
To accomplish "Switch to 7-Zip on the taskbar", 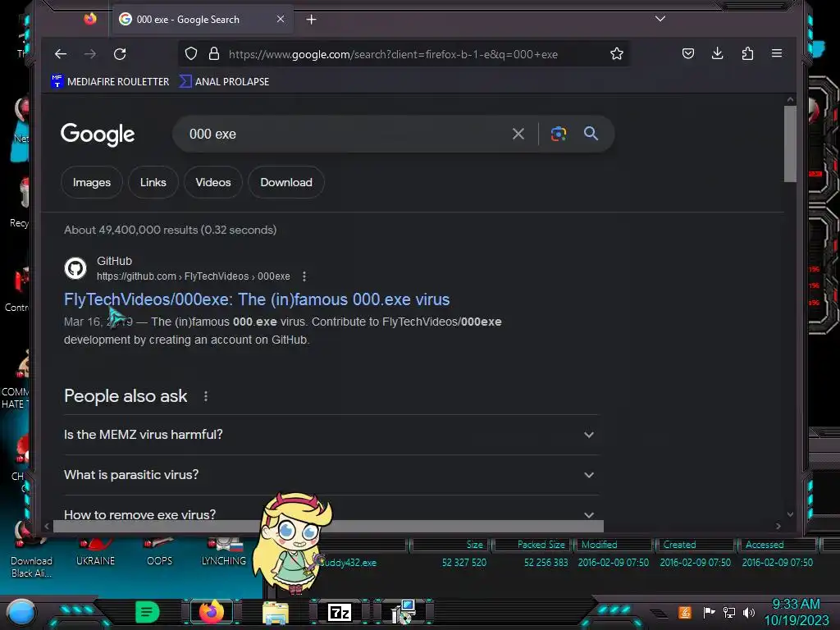I will coord(340,612).
